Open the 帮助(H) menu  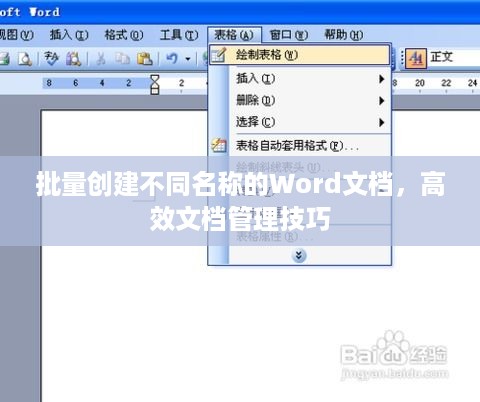[x=344, y=35]
